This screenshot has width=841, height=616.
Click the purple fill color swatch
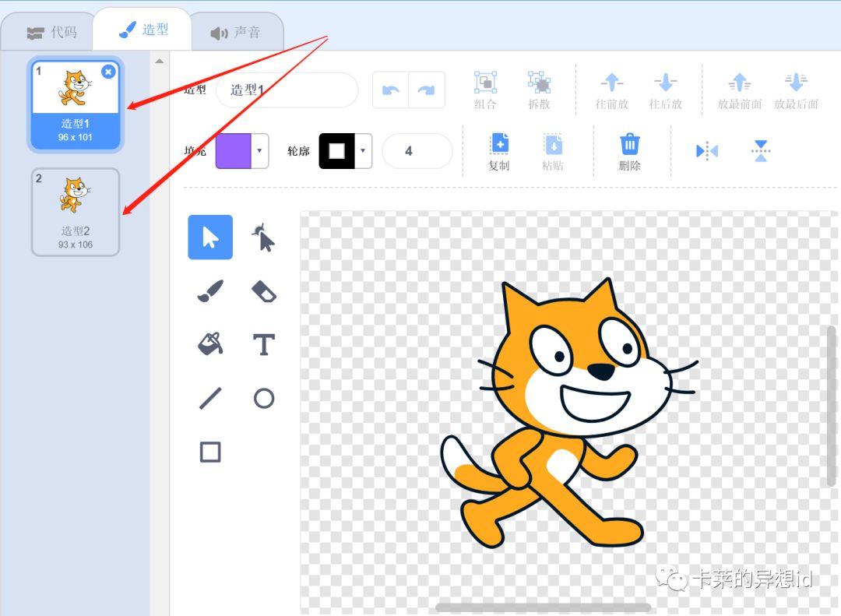234,151
